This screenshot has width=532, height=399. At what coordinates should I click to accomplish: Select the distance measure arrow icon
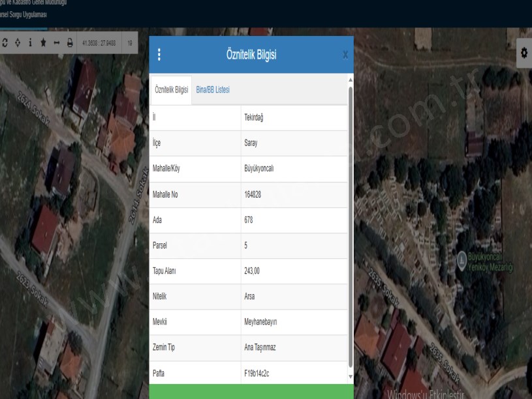(x=57, y=43)
